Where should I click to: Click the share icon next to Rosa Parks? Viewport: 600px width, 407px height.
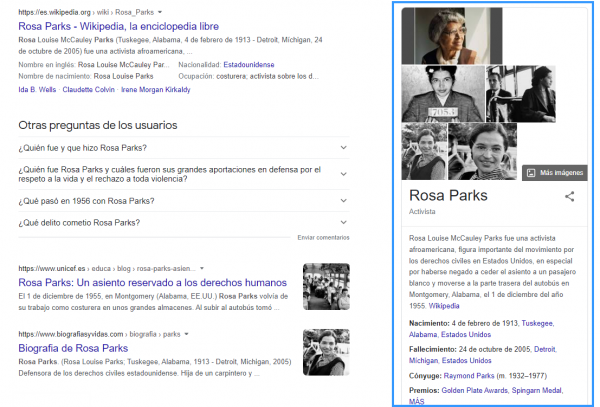(x=569, y=197)
